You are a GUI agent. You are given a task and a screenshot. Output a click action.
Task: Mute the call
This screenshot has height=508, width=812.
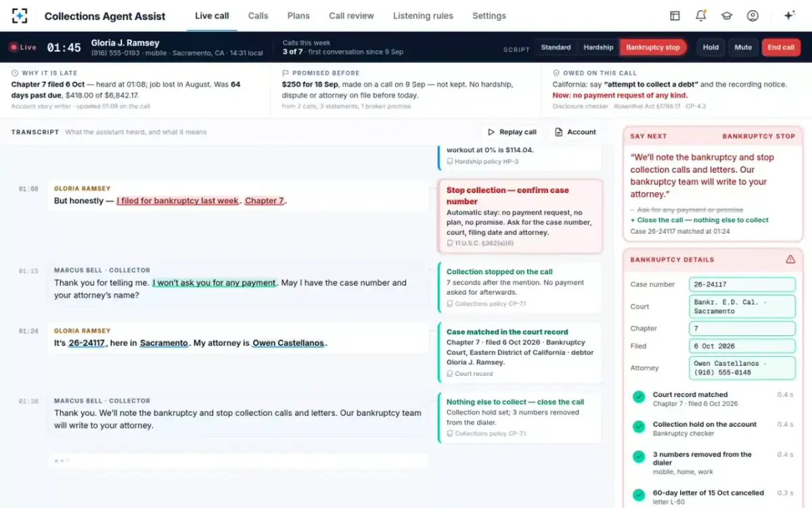(x=743, y=47)
